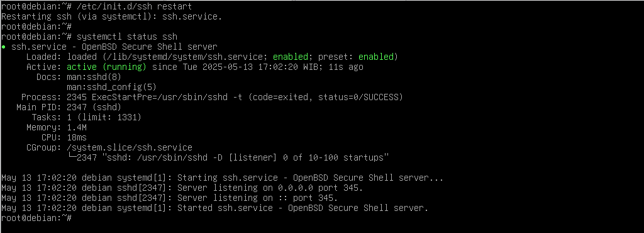
Task: Click the green 'enabled' after preset
Action: [376, 57]
